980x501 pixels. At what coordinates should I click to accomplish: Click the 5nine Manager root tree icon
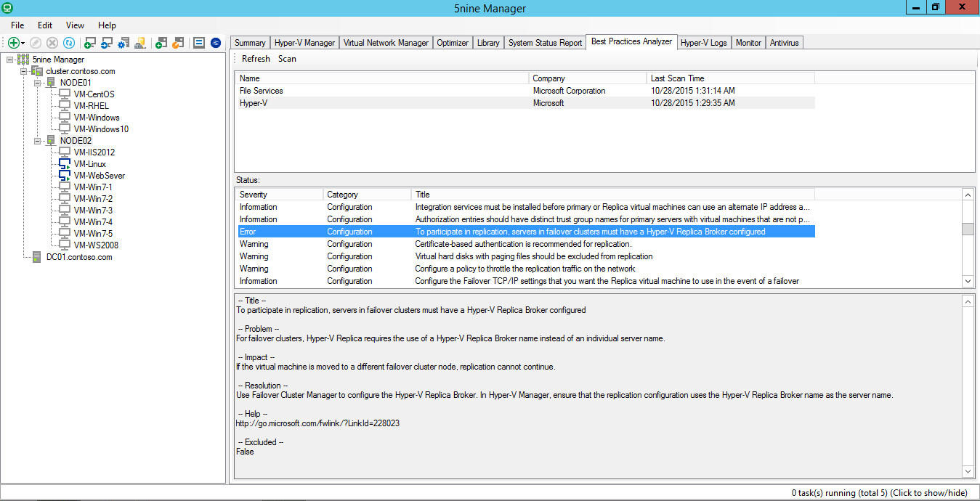pos(23,60)
